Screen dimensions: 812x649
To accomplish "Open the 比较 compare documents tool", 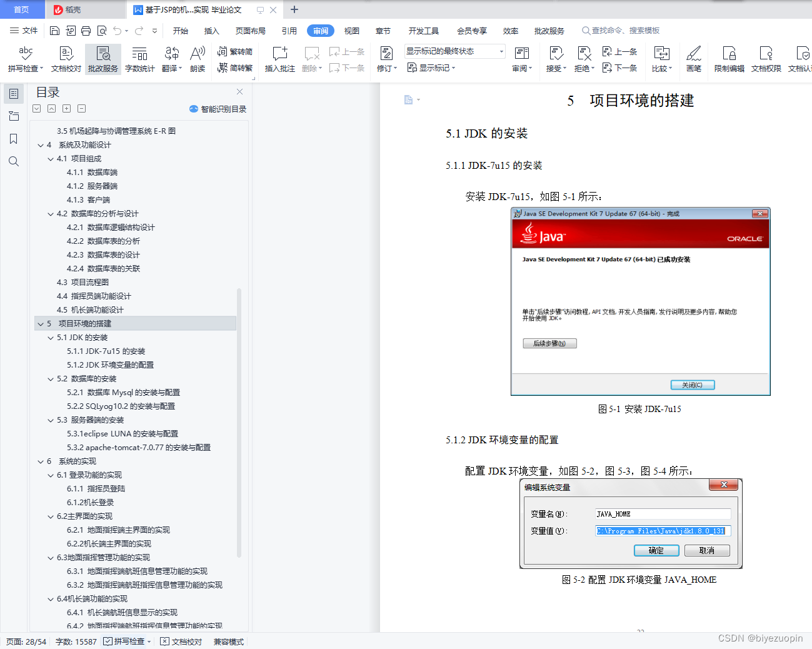I will (x=662, y=59).
